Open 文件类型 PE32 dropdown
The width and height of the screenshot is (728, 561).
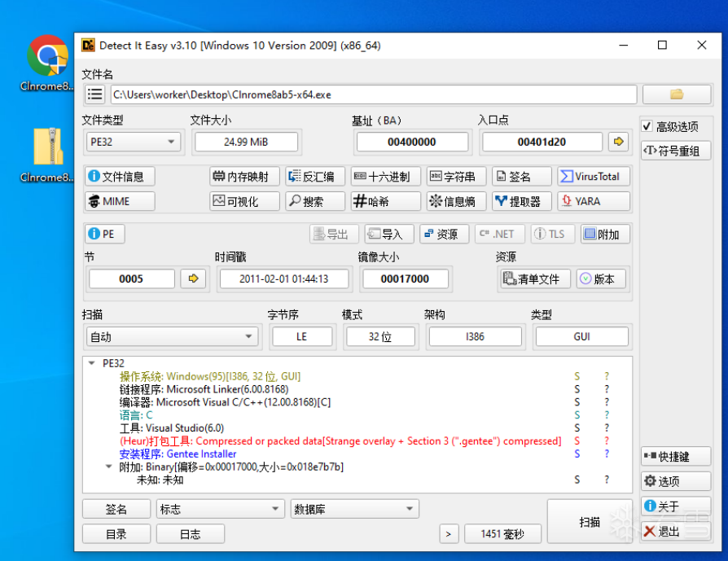pyautogui.click(x=134, y=142)
